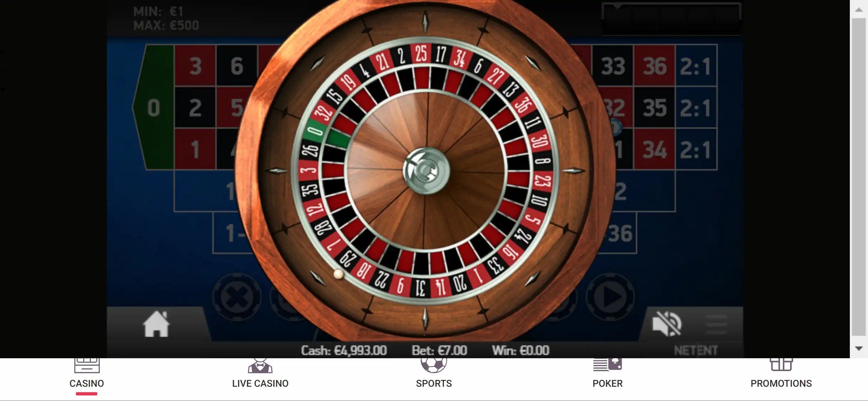
Task: Hit the spin play button
Action: 610,297
